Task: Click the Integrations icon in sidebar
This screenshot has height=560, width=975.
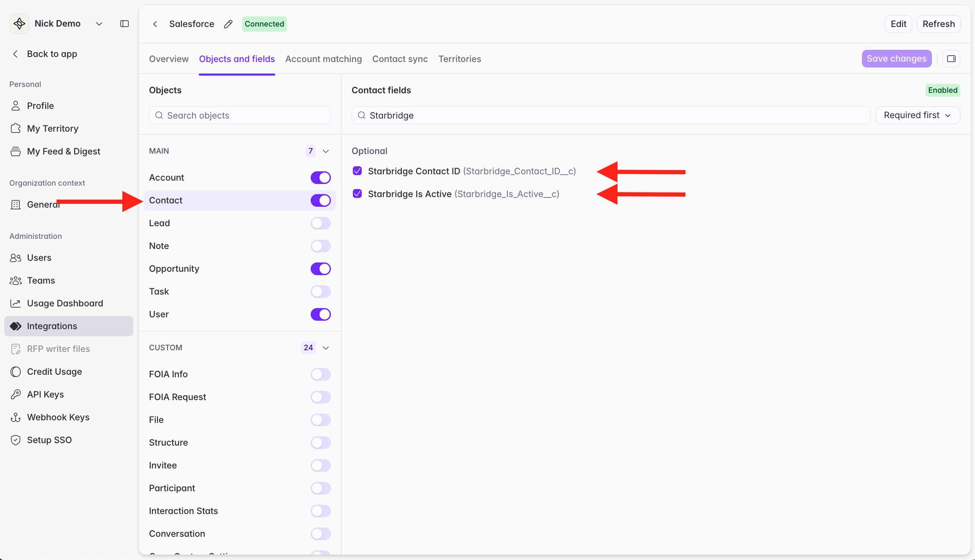Action: [16, 326]
